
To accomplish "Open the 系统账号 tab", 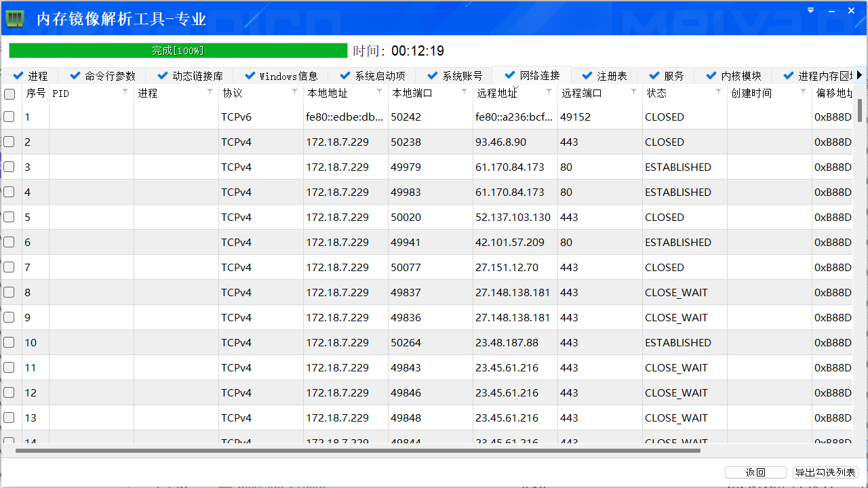I will [x=455, y=76].
